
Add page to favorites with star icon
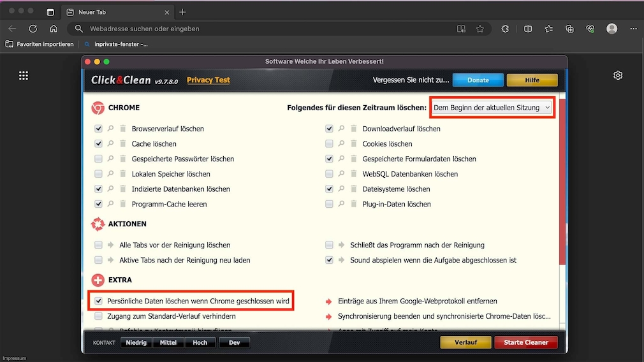[479, 29]
